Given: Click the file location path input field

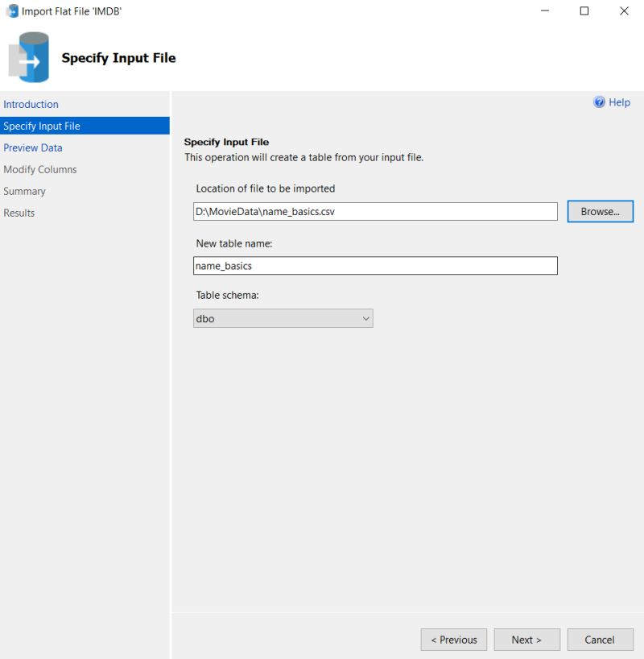Looking at the screenshot, I should pyautogui.click(x=375, y=211).
